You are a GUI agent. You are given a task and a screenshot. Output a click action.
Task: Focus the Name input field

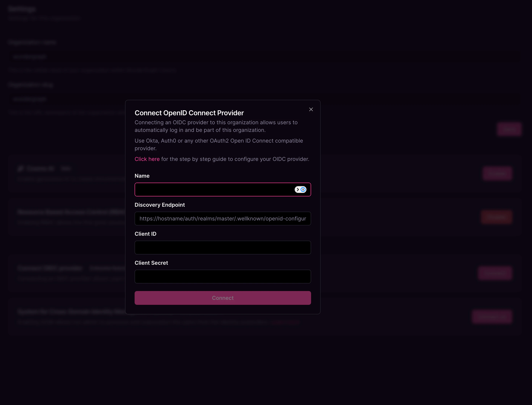212,190
